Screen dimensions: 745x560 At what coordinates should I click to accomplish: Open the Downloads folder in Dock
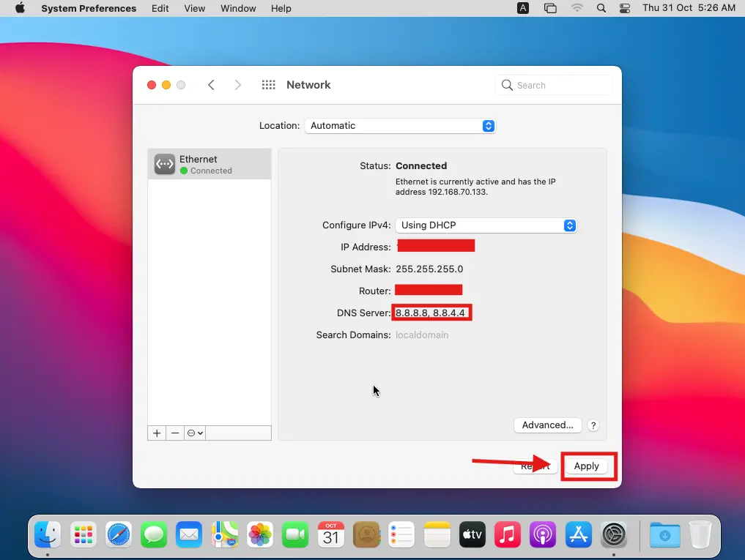664,535
